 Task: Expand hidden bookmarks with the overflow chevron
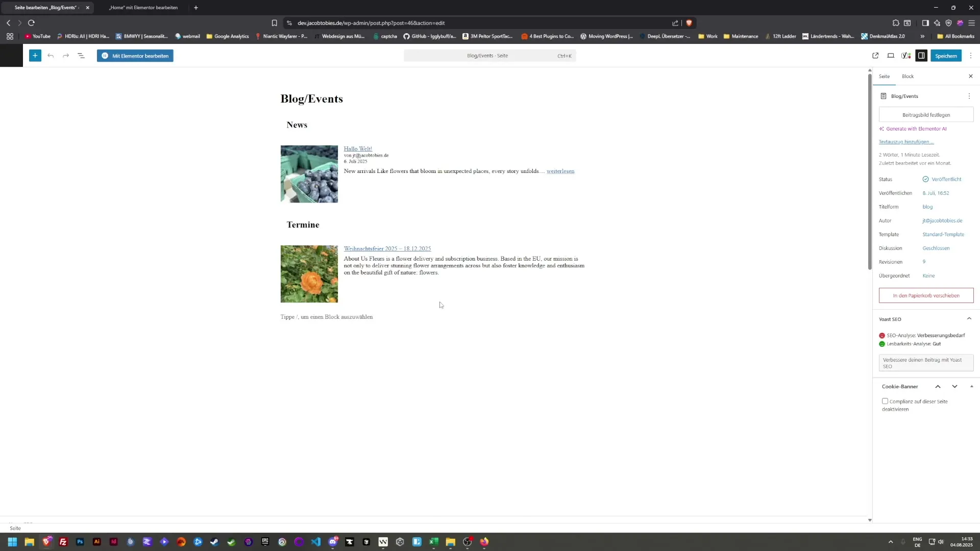point(923,36)
